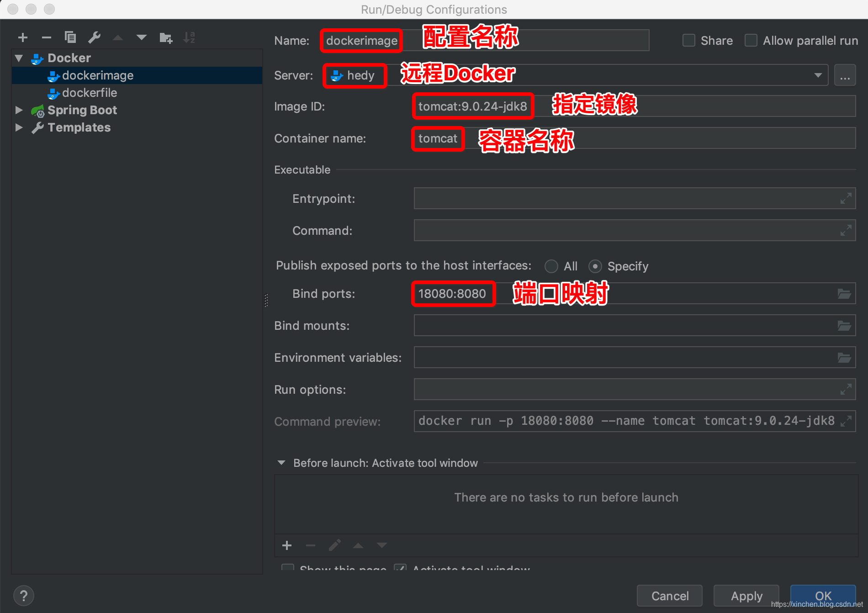The width and height of the screenshot is (868, 613).
Task: Expand the Command field editor
Action: pyautogui.click(x=846, y=231)
